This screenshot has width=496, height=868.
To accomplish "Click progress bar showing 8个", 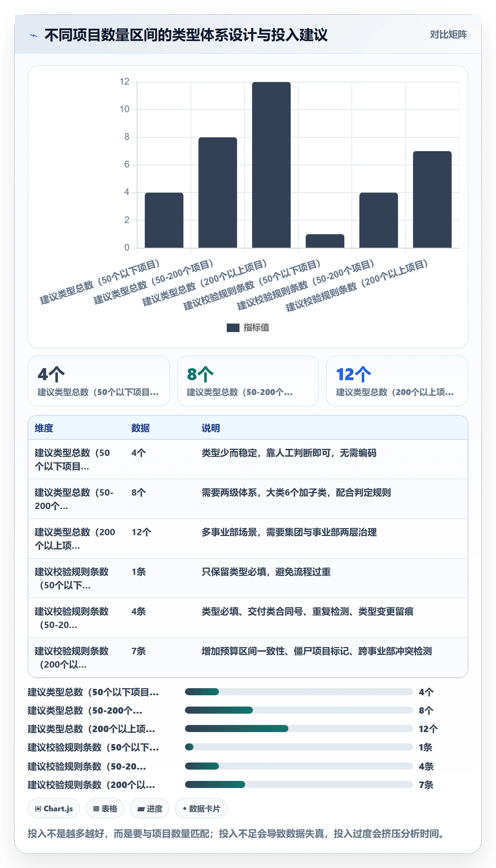I will coord(299,710).
